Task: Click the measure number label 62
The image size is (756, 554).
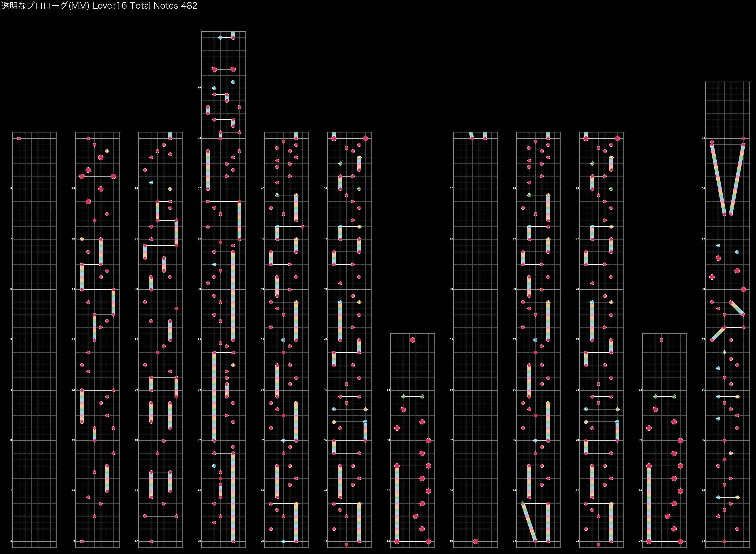Action: click(451, 188)
